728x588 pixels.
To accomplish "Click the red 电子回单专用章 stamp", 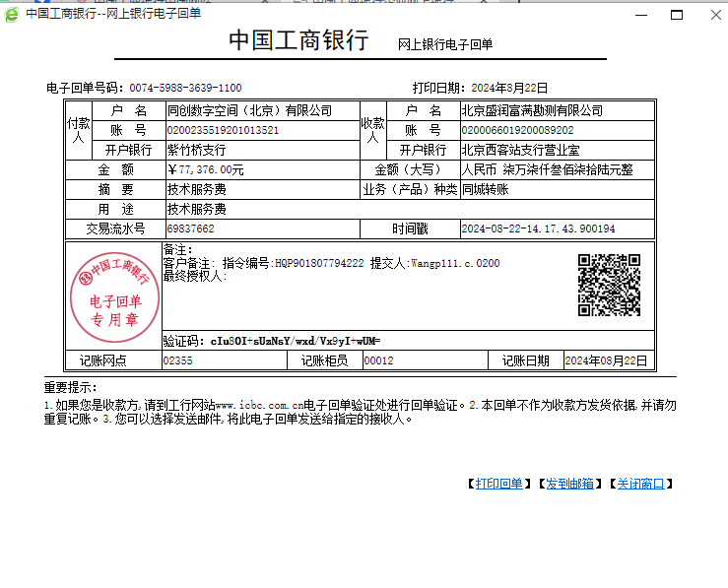I will (x=114, y=297).
